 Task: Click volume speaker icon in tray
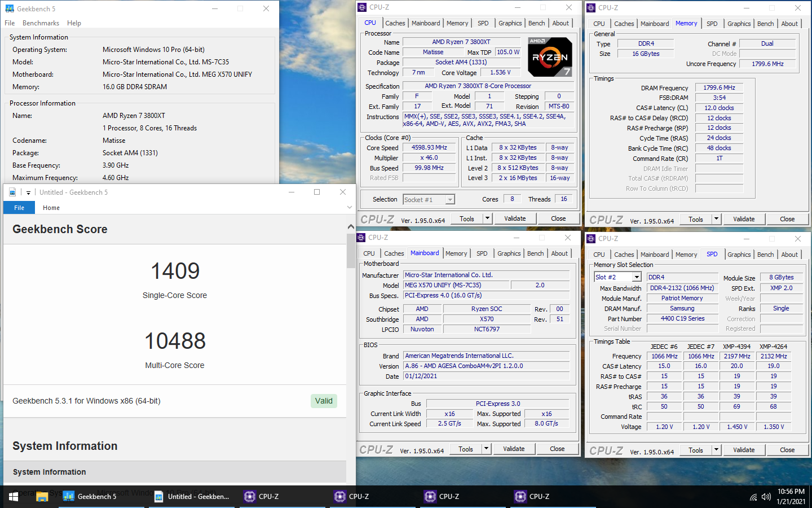(x=766, y=497)
